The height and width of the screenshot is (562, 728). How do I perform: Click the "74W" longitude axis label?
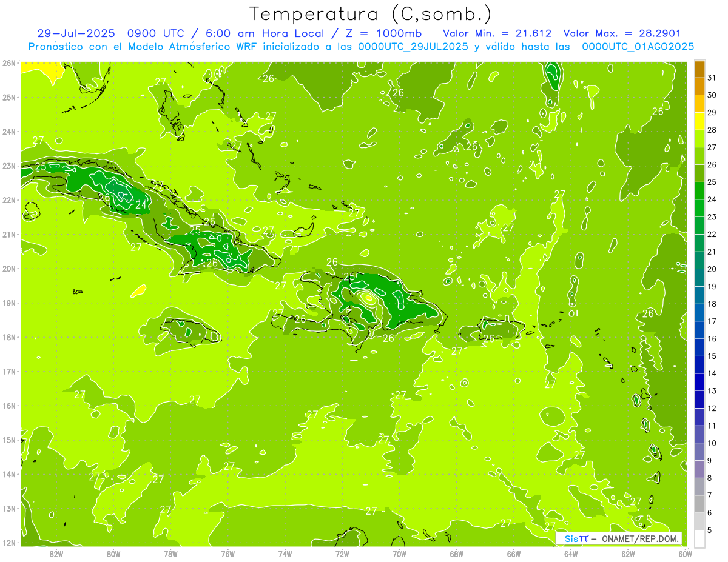click(x=285, y=554)
